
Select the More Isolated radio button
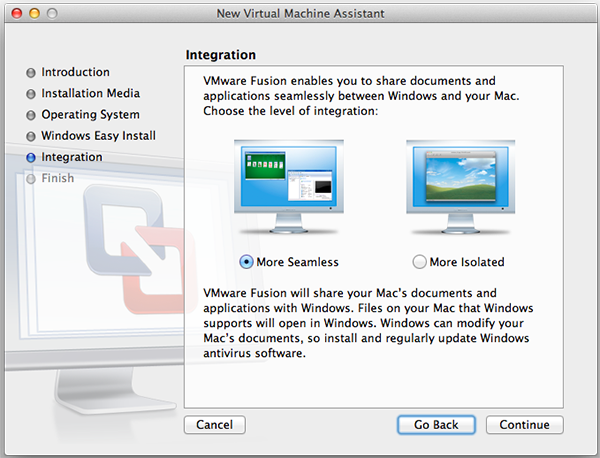click(x=419, y=262)
